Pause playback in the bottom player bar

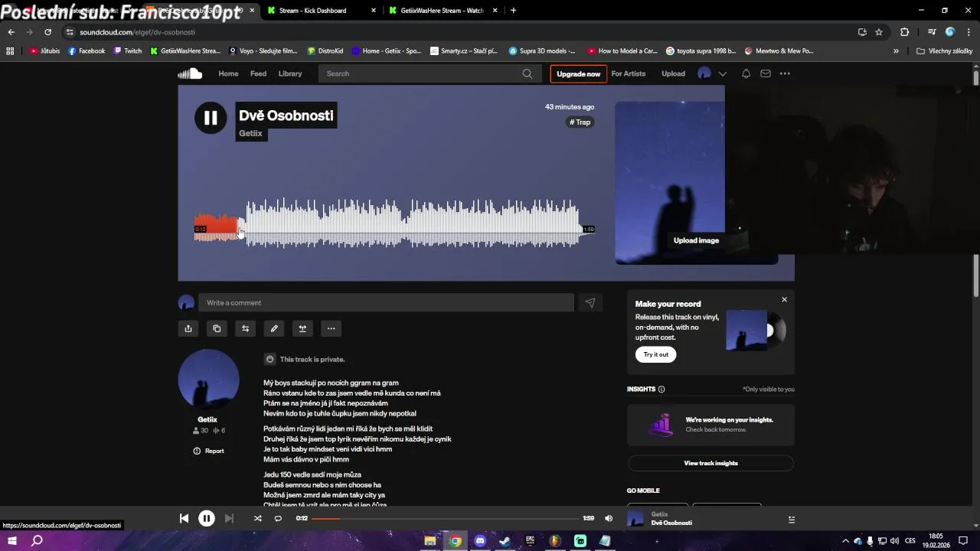pyautogui.click(x=207, y=518)
